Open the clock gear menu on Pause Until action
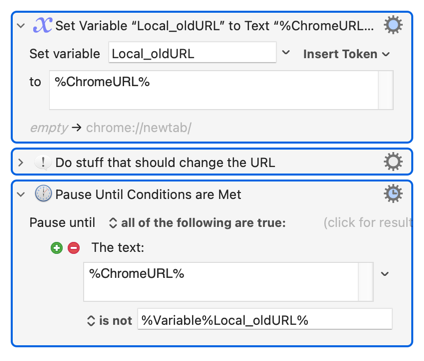This screenshot has width=424, height=361. 393,194
